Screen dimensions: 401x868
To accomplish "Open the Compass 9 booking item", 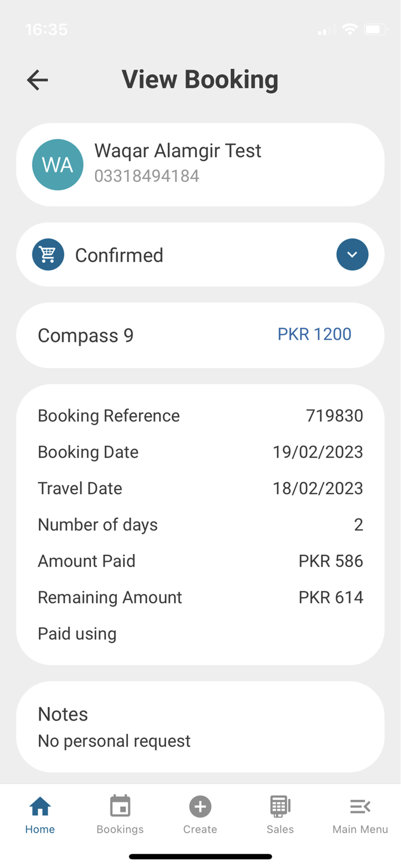I will coord(86,336).
